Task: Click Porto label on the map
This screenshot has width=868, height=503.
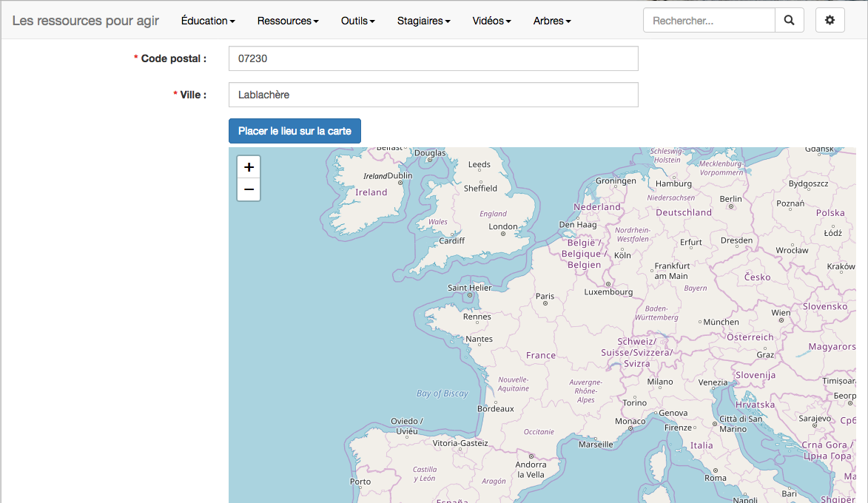Action: (x=360, y=482)
